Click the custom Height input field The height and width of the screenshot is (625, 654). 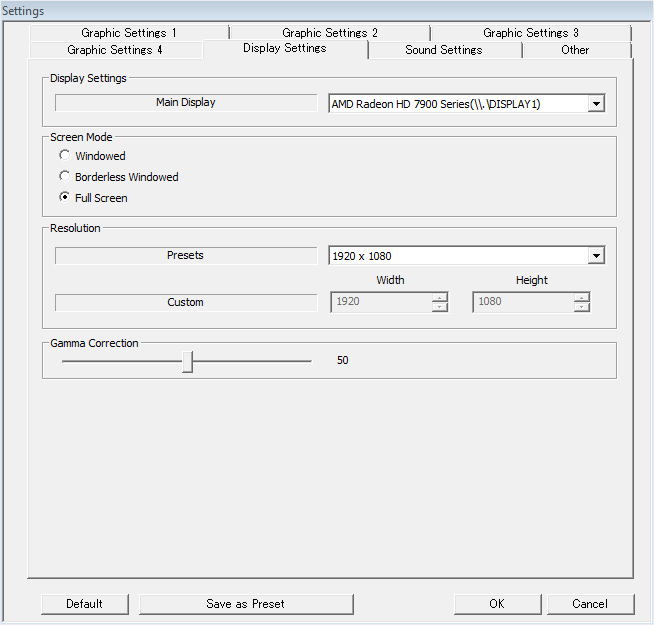pos(522,302)
